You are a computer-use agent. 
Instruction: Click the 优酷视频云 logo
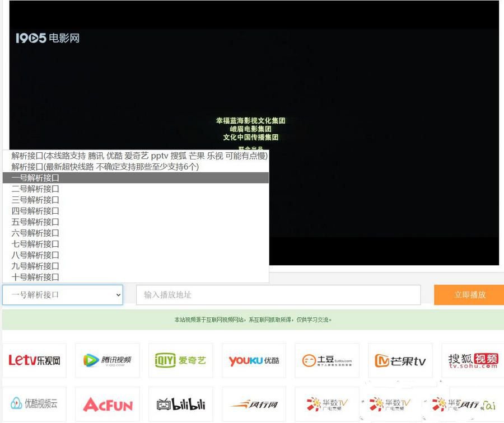(x=35, y=404)
